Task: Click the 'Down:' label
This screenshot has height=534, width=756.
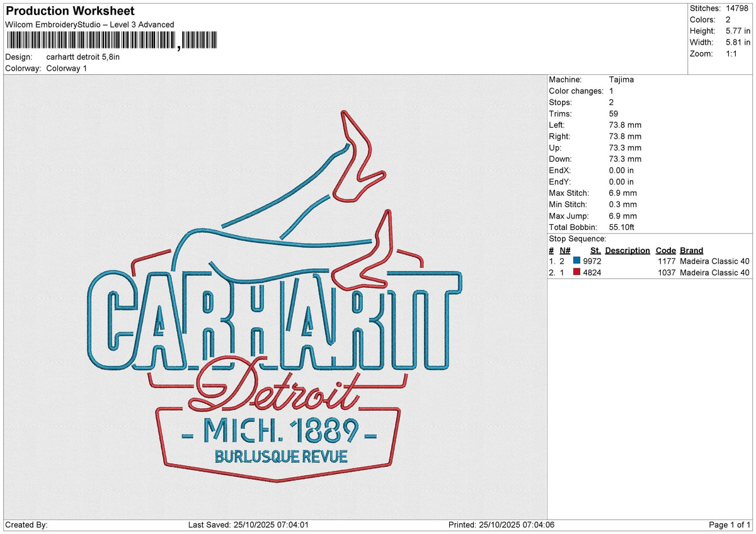Action: pos(561,159)
